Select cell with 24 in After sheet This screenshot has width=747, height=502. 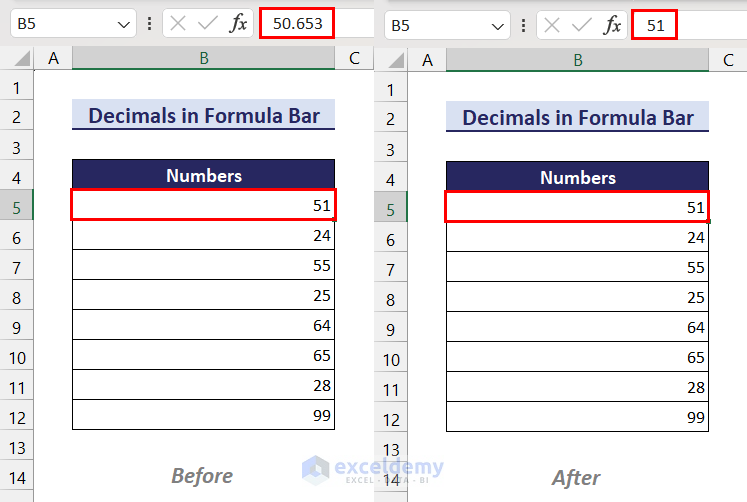pyautogui.click(x=577, y=237)
